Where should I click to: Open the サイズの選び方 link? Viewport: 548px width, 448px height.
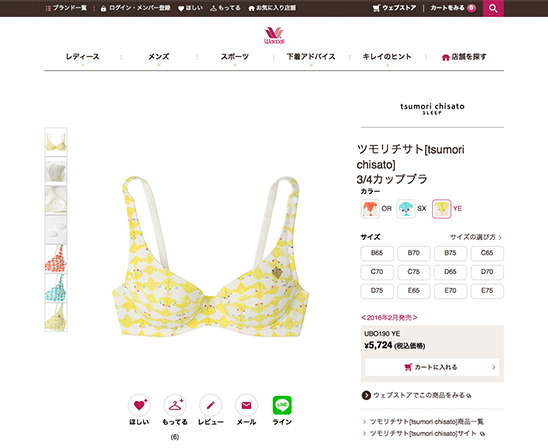click(x=476, y=237)
